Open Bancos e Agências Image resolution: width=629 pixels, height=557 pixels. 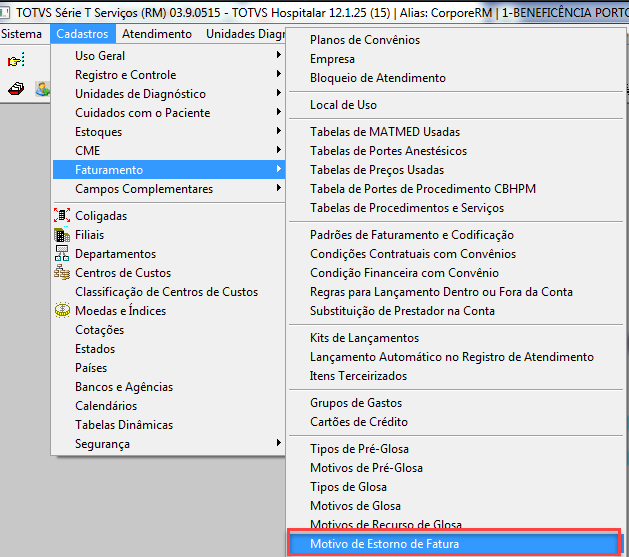168,387
